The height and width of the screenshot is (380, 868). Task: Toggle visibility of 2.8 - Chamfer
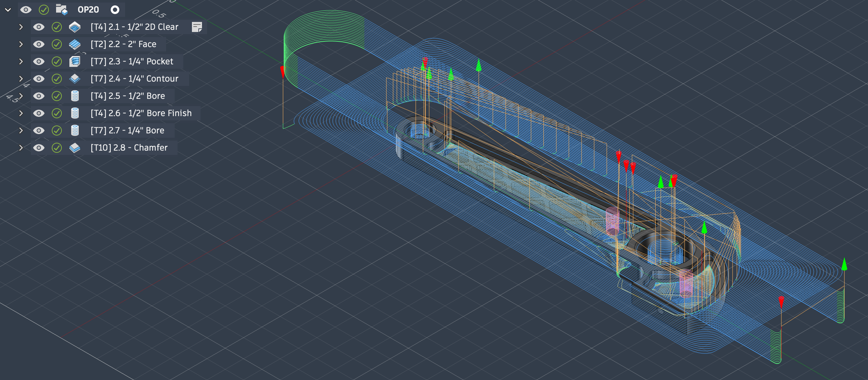pos(39,148)
